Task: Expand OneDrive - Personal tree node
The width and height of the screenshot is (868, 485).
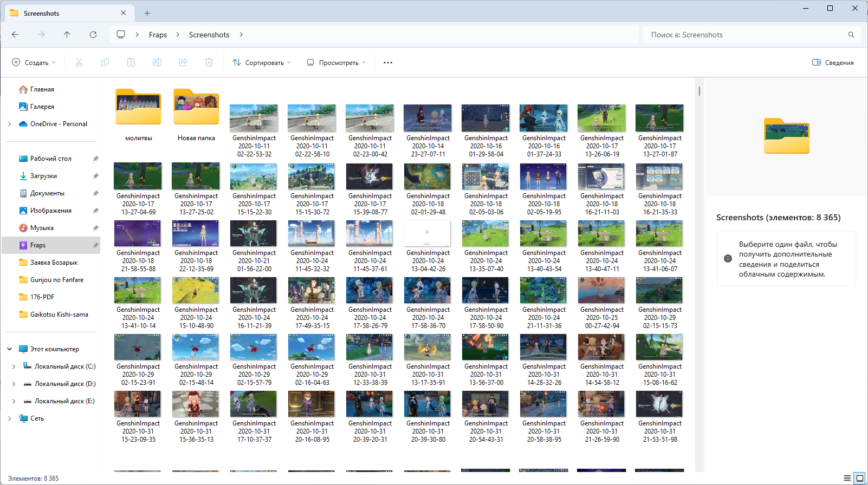Action: tap(10, 124)
